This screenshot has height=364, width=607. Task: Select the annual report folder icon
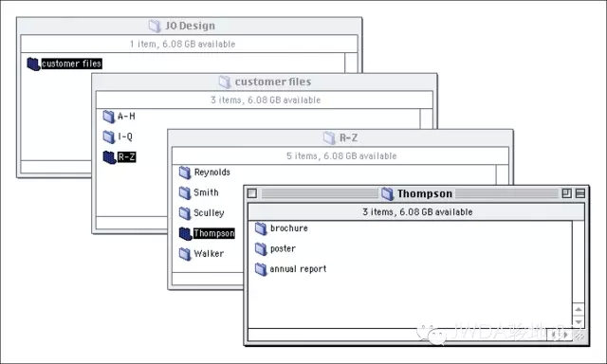[261, 269]
